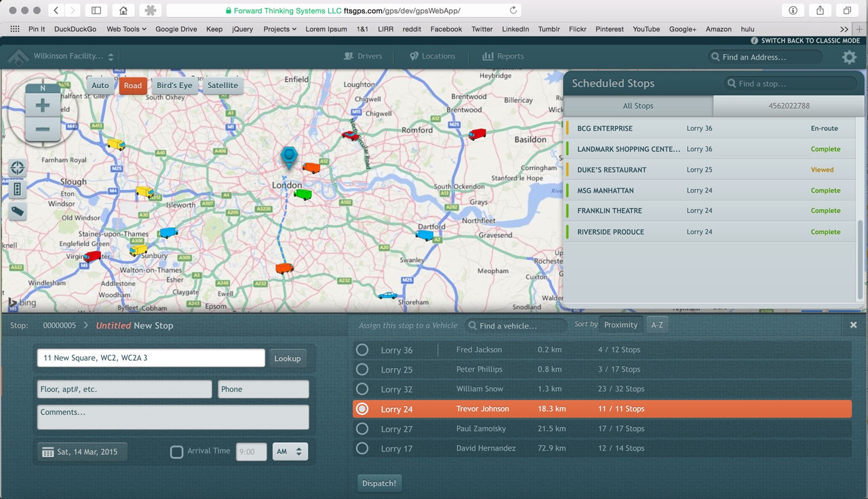Open the YouTube bookmark

tap(646, 29)
